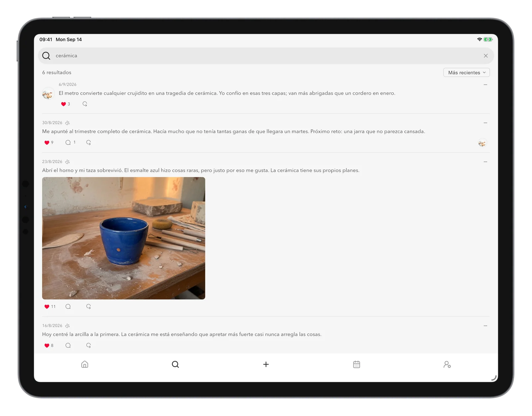Open the post 'Hoy centré la arcilla a la primera'
Screen dimensions: 532x416
(x=182, y=335)
